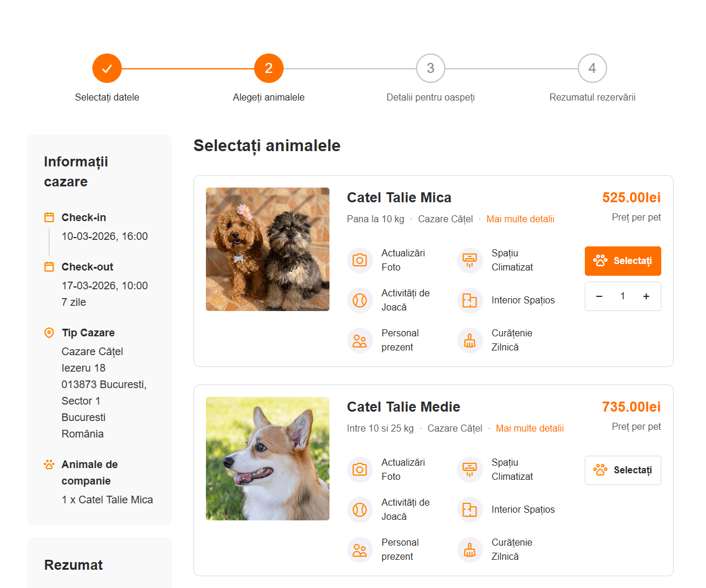The height and width of the screenshot is (588, 706).
Task: Click the corgi photo thumbnail
Action: coord(268,459)
